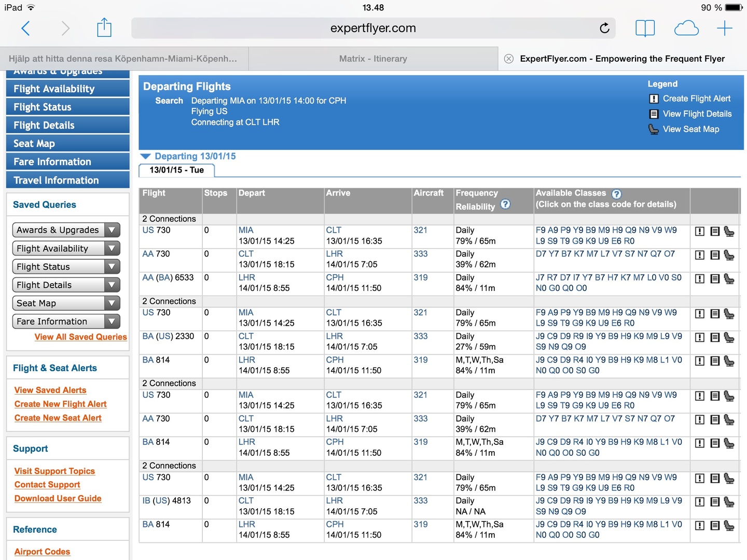Open Seat Map in the sidebar menu
Viewport: 747px width, 560px height.
[x=67, y=144]
